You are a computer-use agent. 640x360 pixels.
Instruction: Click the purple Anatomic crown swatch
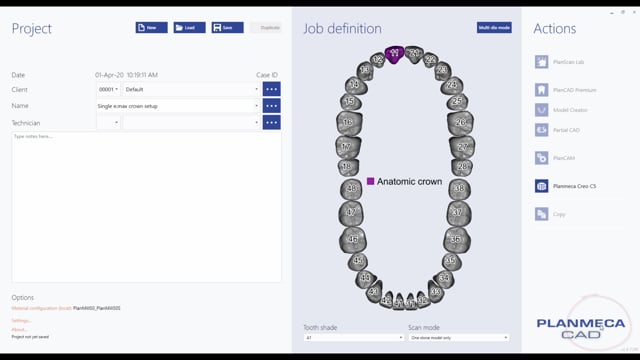pyautogui.click(x=370, y=181)
